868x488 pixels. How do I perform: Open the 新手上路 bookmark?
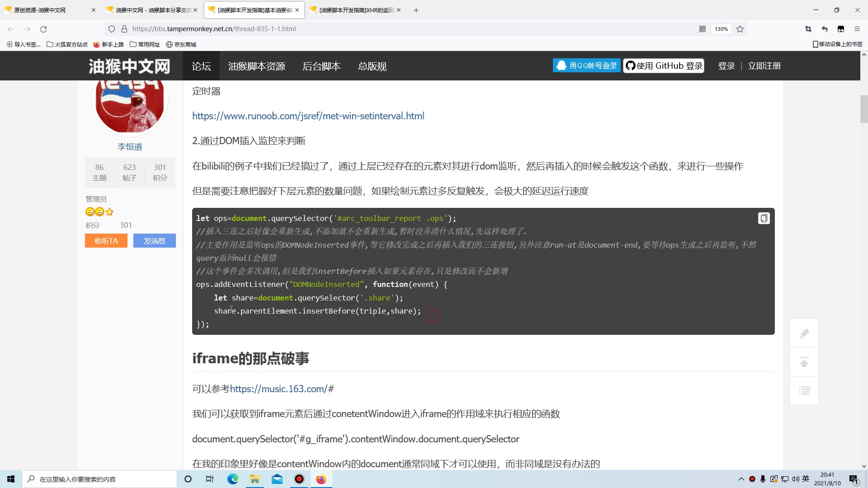108,44
